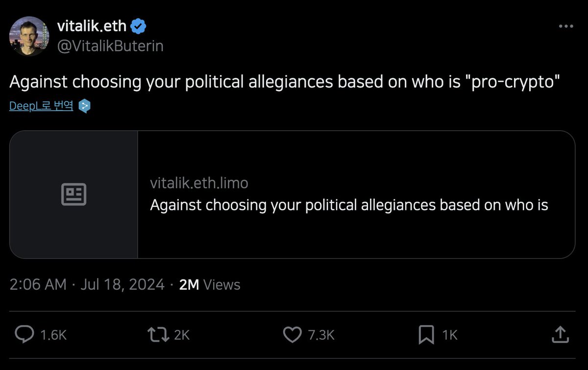Like the tweet with heart icon
This screenshot has height=370, width=588.
point(293,334)
